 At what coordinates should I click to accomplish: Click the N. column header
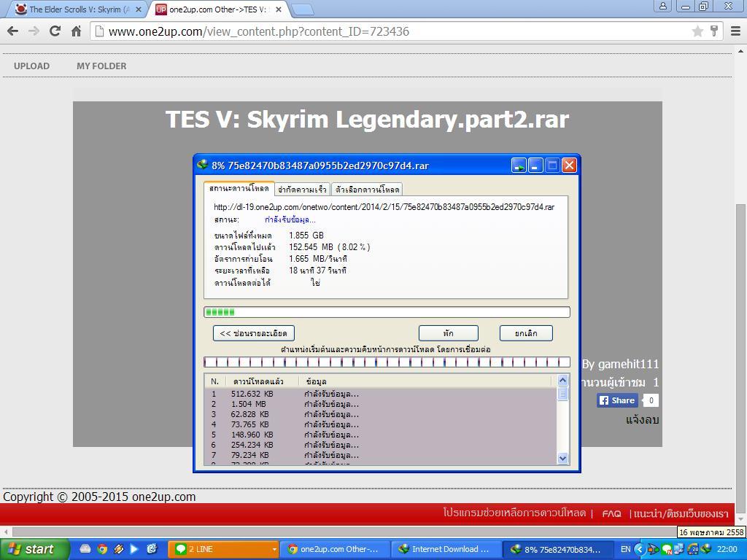pos(215,381)
